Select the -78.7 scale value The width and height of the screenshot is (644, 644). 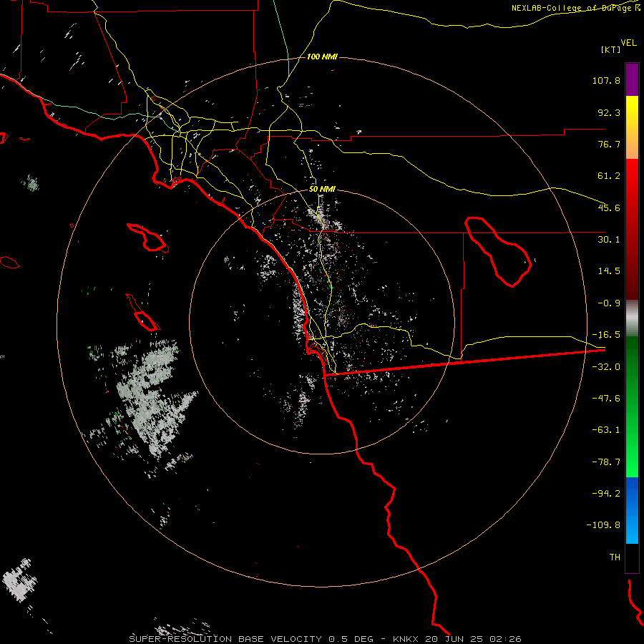point(606,462)
